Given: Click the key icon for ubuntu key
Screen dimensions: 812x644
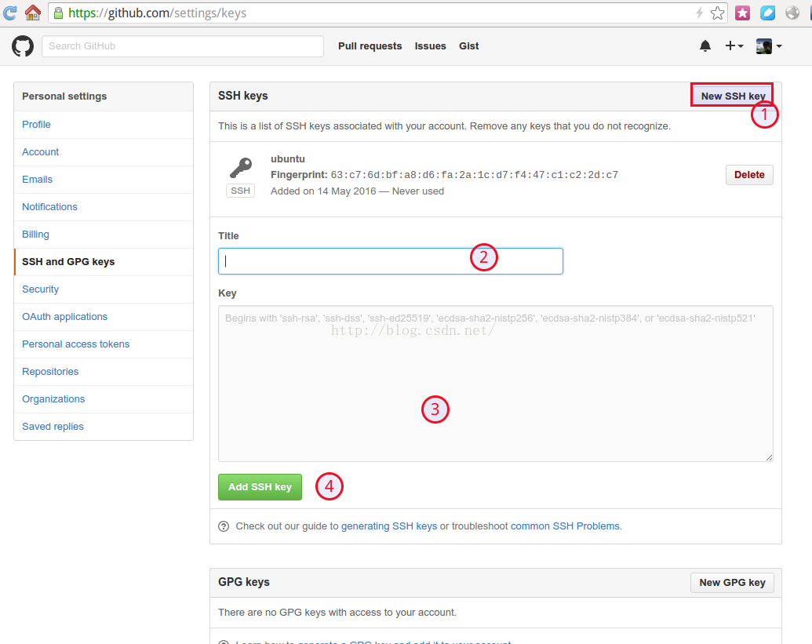Looking at the screenshot, I should click(x=240, y=168).
